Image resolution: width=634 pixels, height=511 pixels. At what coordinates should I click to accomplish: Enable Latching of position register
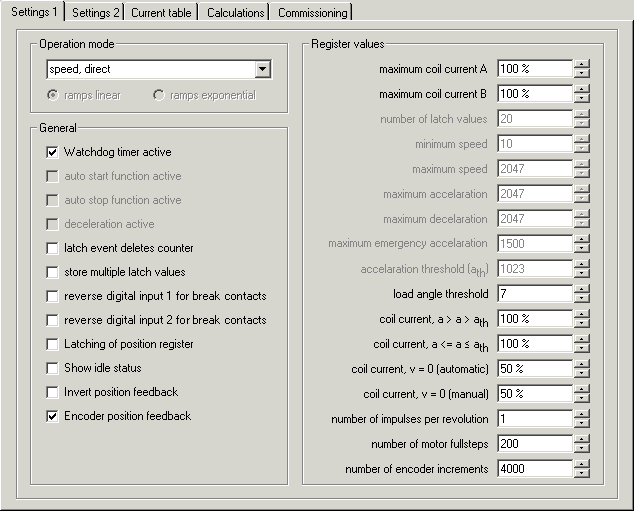[52, 344]
